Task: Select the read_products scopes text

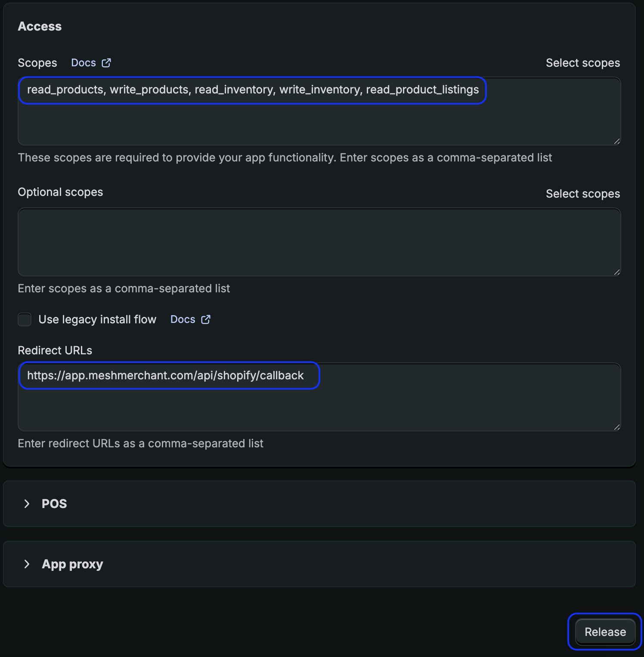Action: [253, 90]
